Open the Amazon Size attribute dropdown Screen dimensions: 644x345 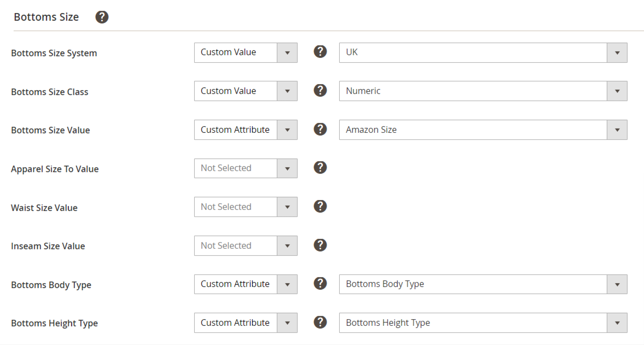coord(483,130)
